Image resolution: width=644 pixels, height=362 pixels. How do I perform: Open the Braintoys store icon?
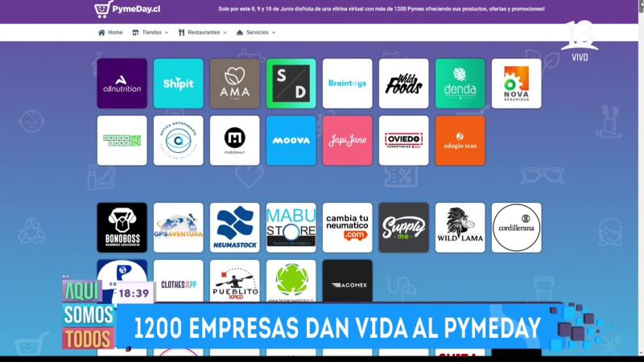[x=348, y=84]
